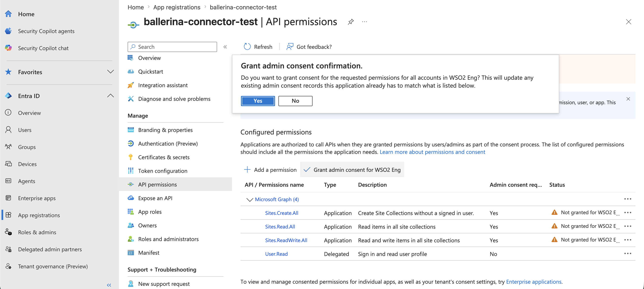Viewport: 644px width, 289px height.
Task: Click Add a permission button
Action: 270,170
